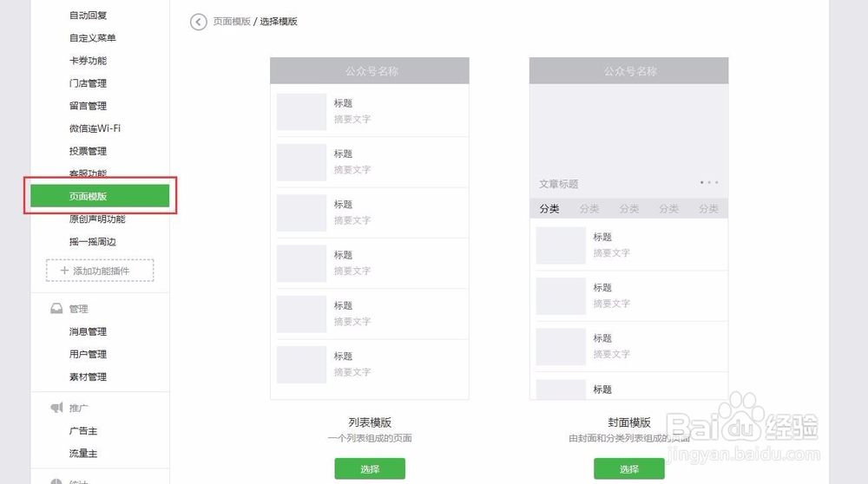Open 留言管理 page

point(89,106)
